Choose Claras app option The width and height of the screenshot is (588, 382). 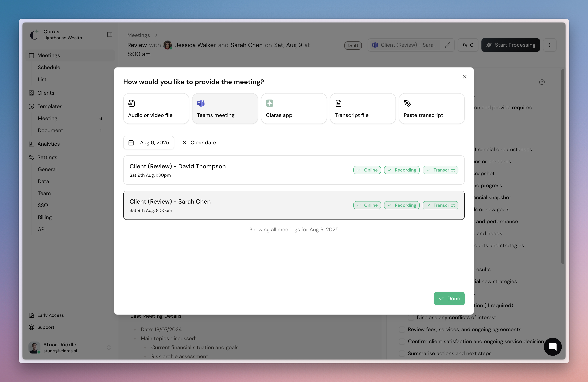pyautogui.click(x=294, y=109)
